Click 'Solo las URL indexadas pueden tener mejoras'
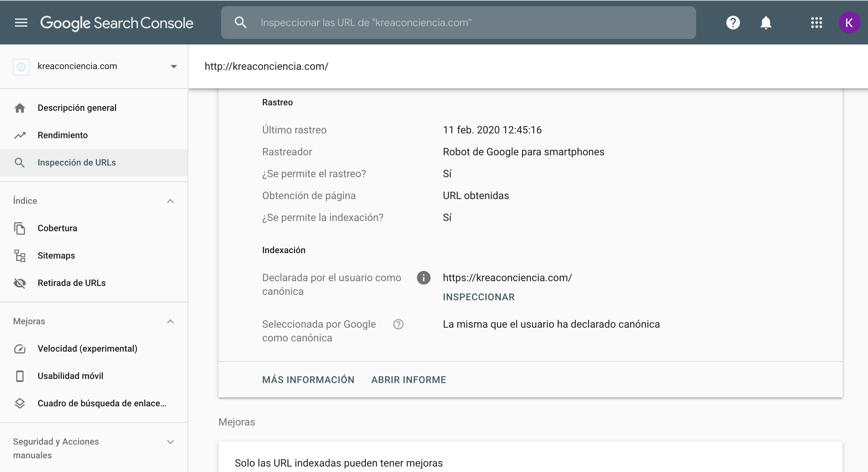 339,463
